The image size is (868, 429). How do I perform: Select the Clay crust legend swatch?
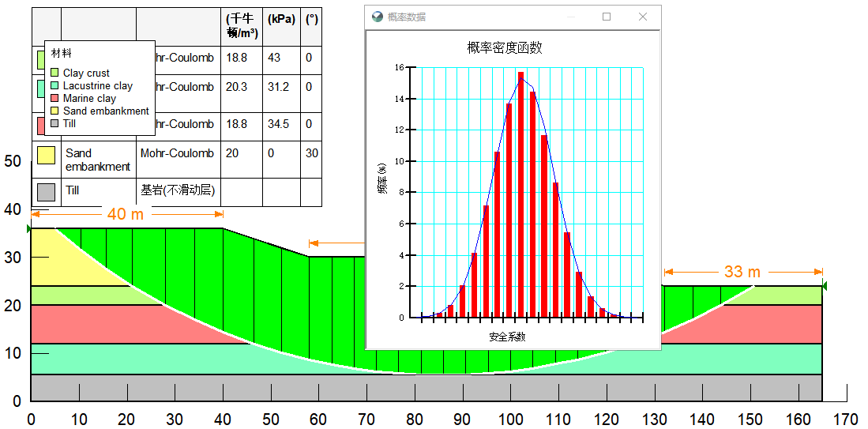point(54,73)
